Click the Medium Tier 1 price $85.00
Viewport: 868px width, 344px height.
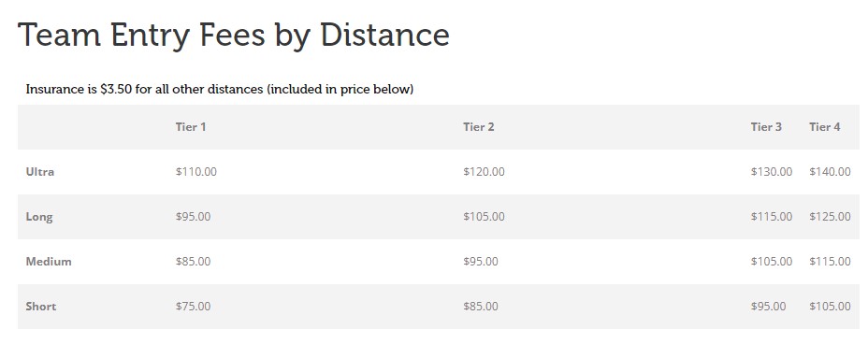pyautogui.click(x=194, y=261)
